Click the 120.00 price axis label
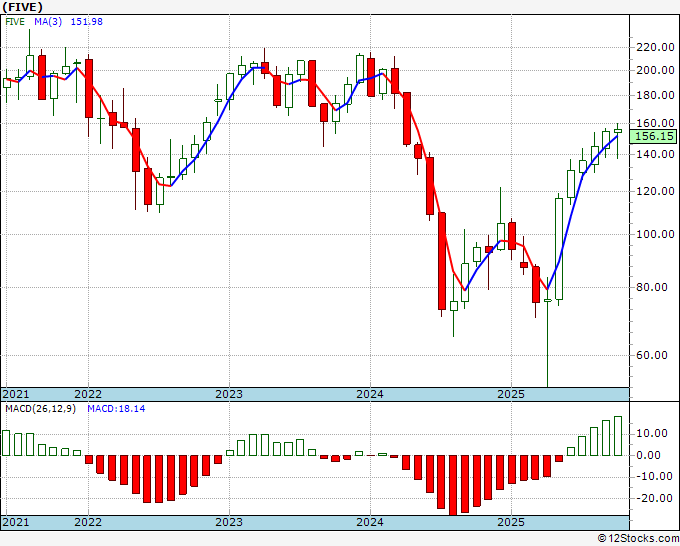Image resolution: width=680 pixels, height=546 pixels. [655, 191]
